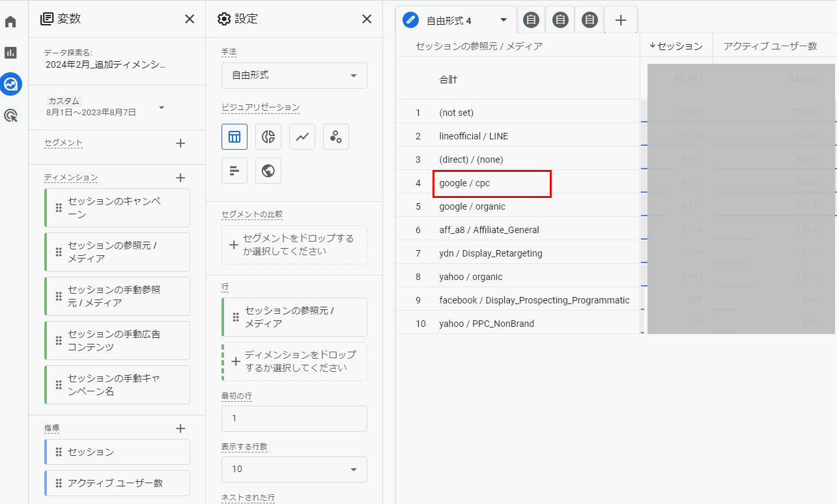
Task: Click the aff_a8 / Affiliate_General row
Action: point(518,230)
